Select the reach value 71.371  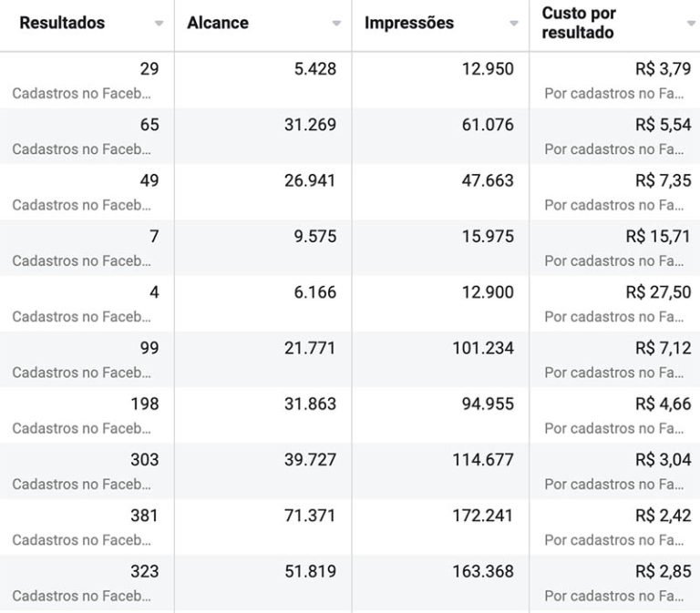coord(310,516)
